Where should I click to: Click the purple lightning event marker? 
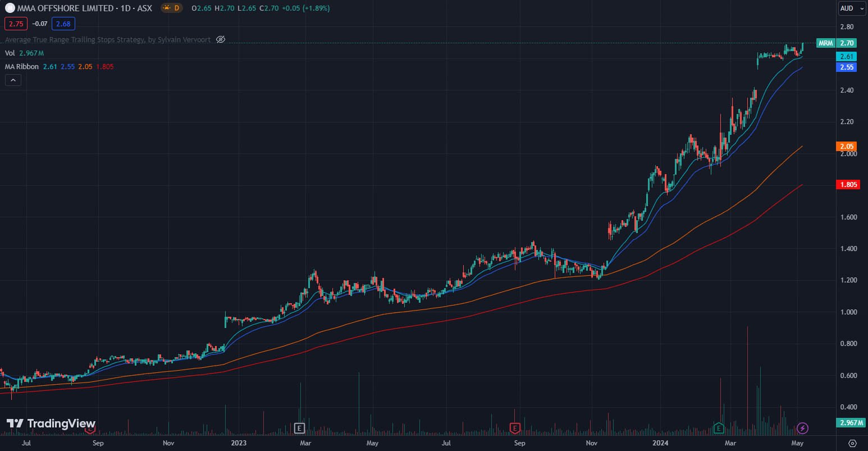[x=803, y=429]
